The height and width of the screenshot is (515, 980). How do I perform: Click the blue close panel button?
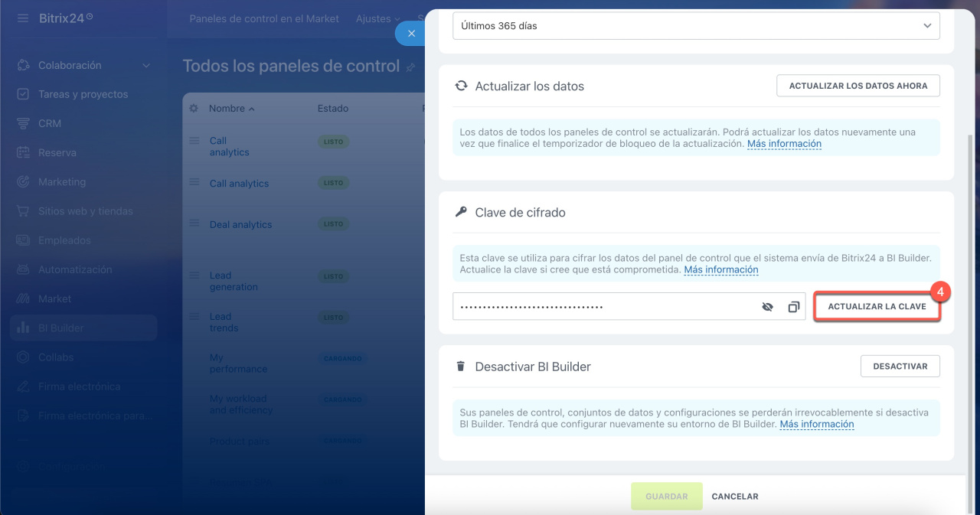click(410, 34)
